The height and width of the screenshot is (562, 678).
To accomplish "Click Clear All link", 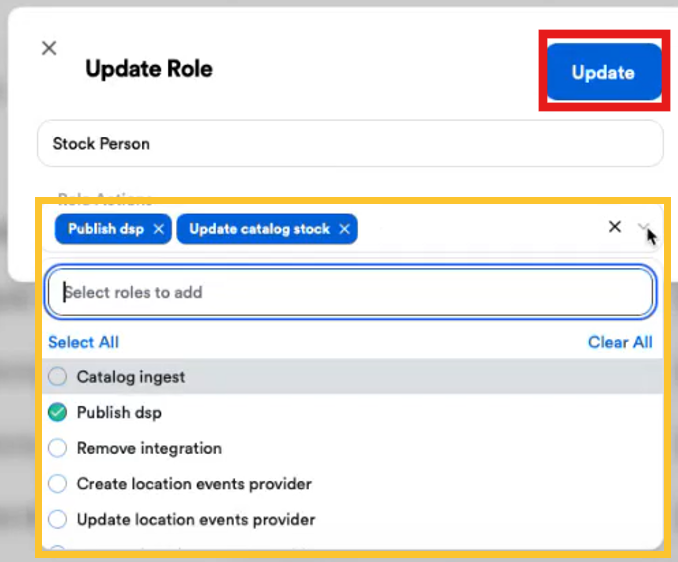I will (x=620, y=342).
